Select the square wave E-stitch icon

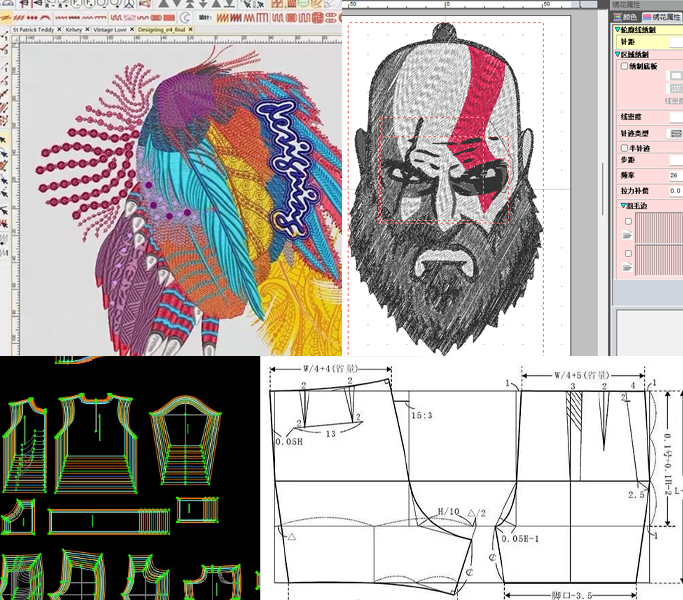pos(262,18)
